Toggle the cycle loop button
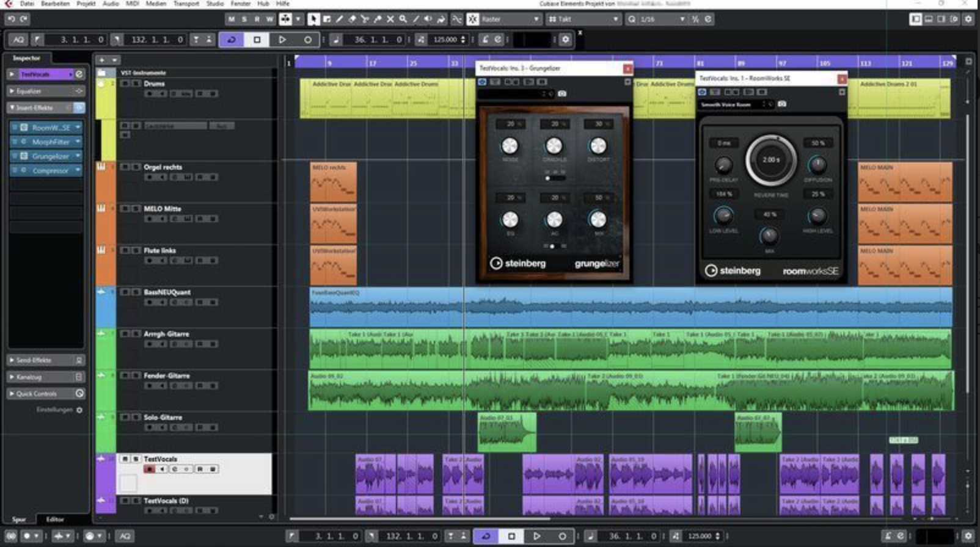The image size is (980, 547). [232, 40]
